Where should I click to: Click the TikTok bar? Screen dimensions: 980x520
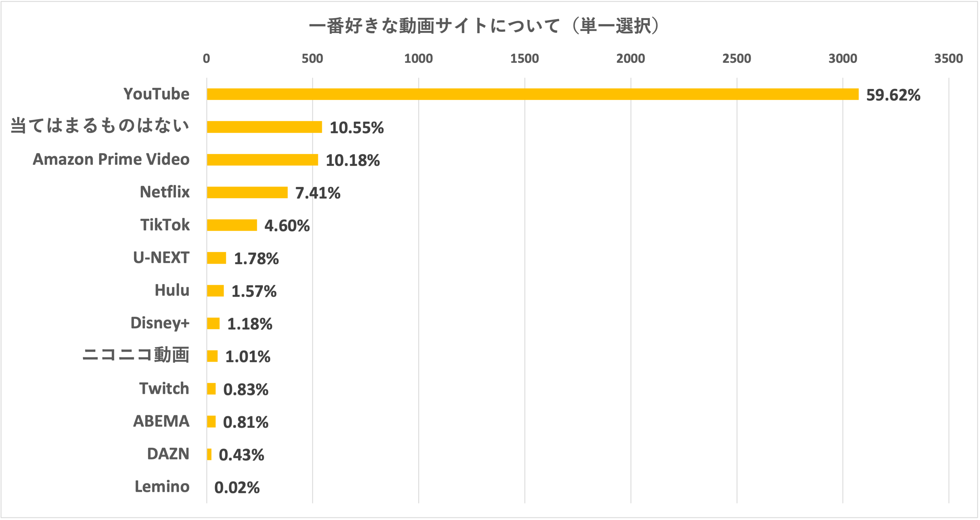232,225
